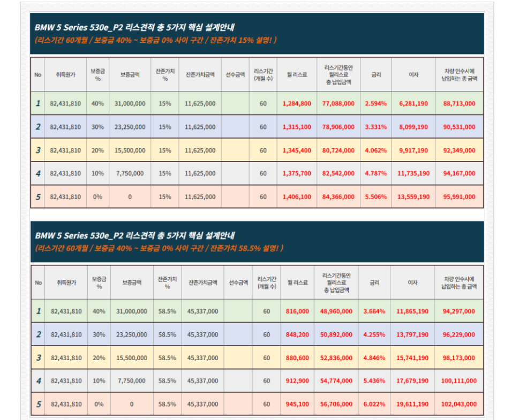Select monthly lease fee 1,375,700
Viewport: 512px width, 420px height.
pos(297,173)
